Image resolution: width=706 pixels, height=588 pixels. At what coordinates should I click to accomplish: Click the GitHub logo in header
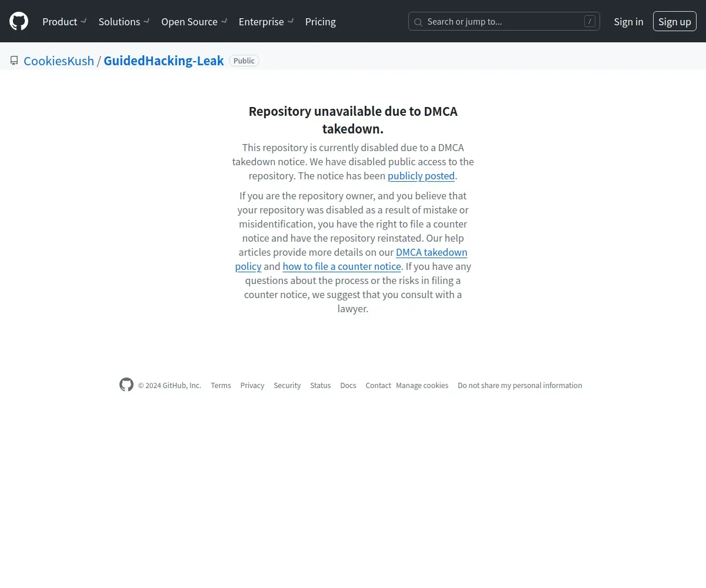tap(19, 21)
